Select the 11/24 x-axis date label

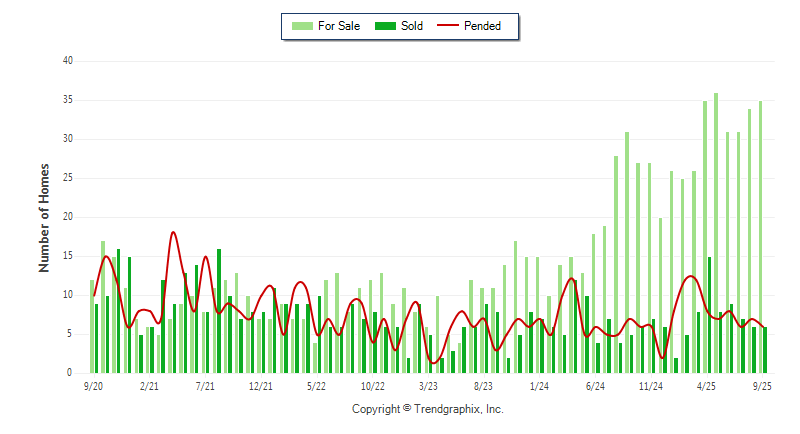coord(651,385)
